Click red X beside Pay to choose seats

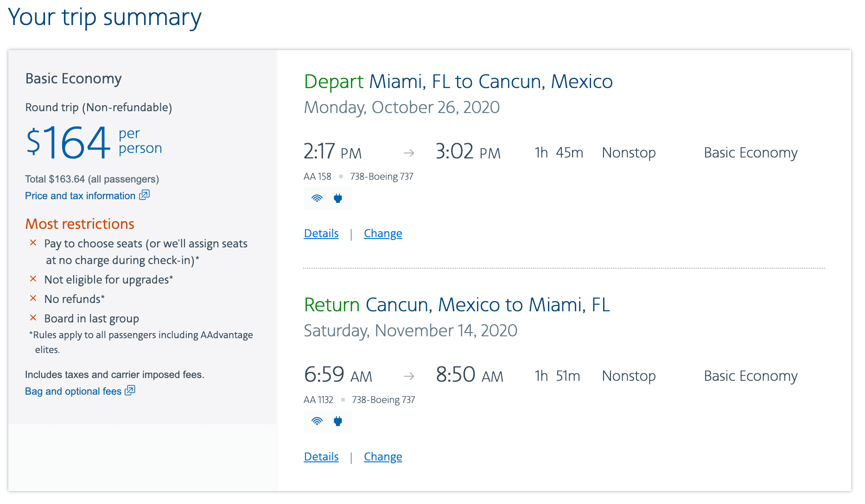33,243
